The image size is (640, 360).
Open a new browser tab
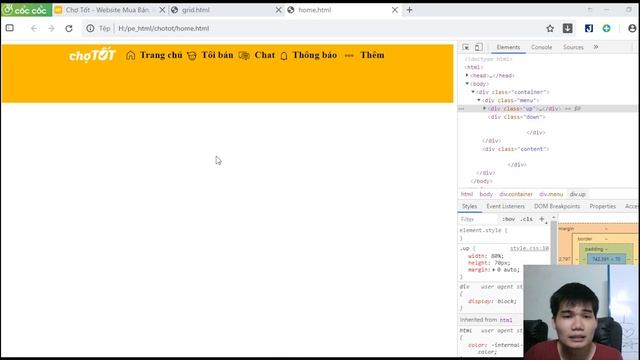pos(409,10)
